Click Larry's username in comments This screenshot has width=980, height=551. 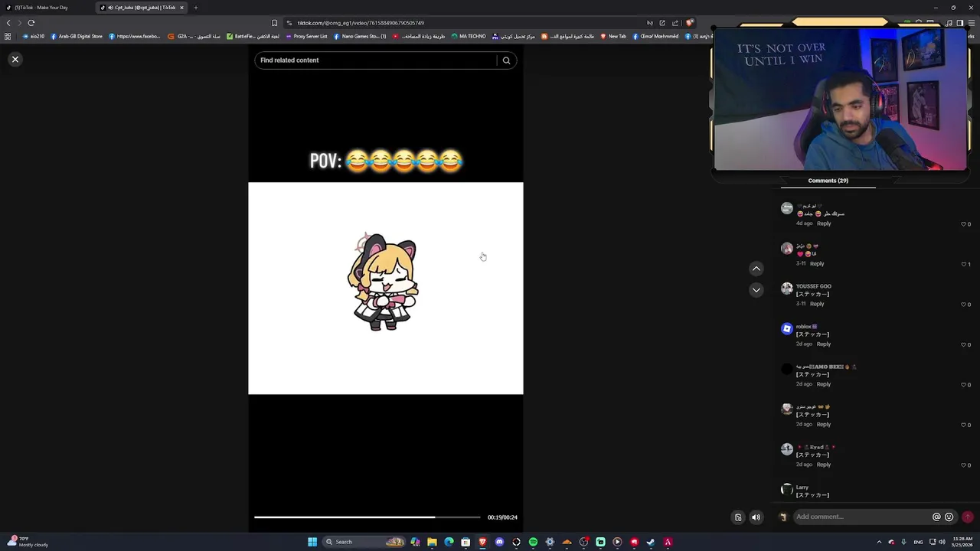point(802,487)
